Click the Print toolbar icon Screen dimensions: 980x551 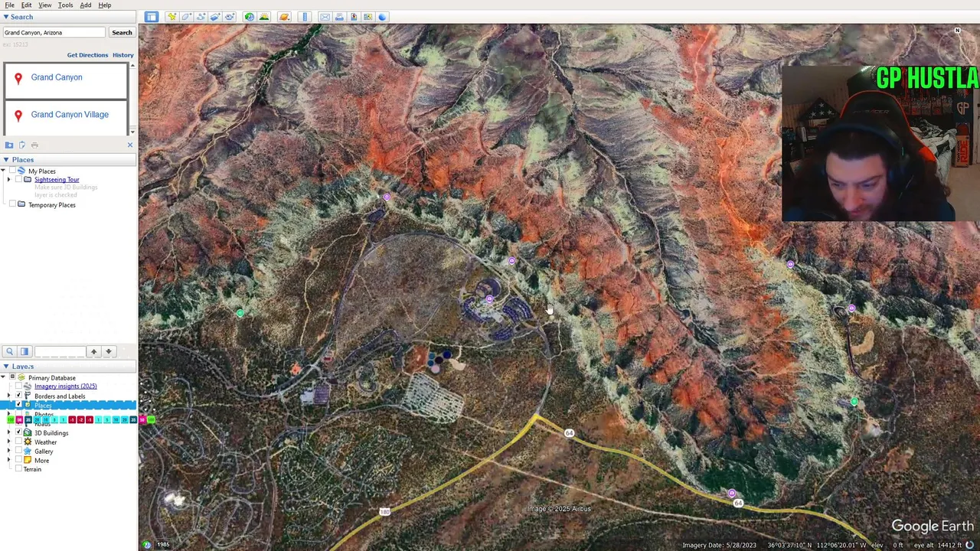pyautogui.click(x=339, y=17)
